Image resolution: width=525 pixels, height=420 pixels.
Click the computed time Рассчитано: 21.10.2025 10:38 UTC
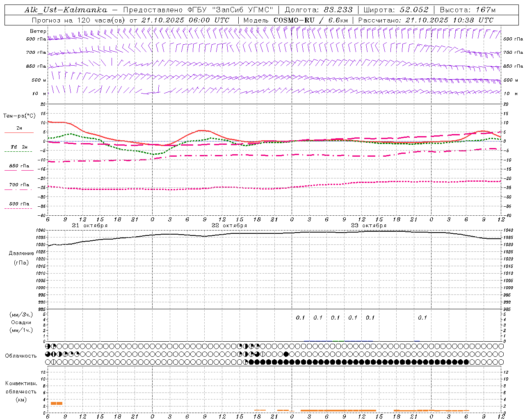426,20
